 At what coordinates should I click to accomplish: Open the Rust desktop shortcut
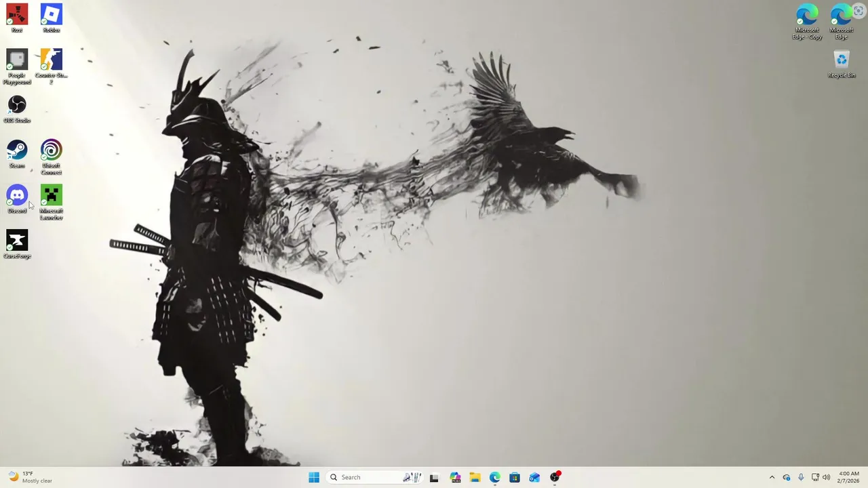pyautogui.click(x=17, y=18)
